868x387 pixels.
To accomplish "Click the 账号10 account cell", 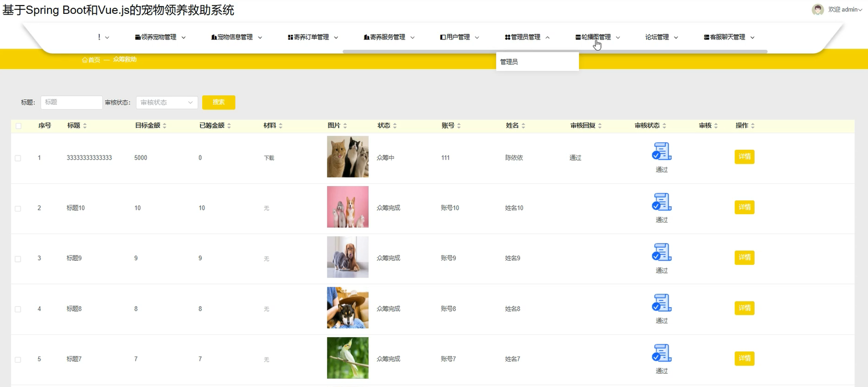I will 450,208.
